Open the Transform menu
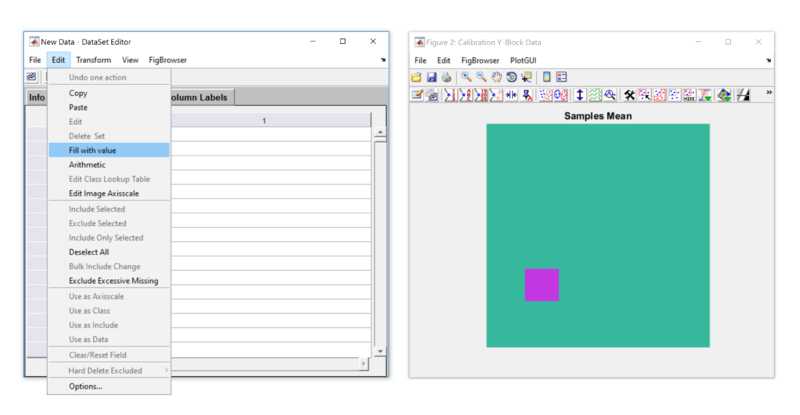 pyautogui.click(x=93, y=60)
